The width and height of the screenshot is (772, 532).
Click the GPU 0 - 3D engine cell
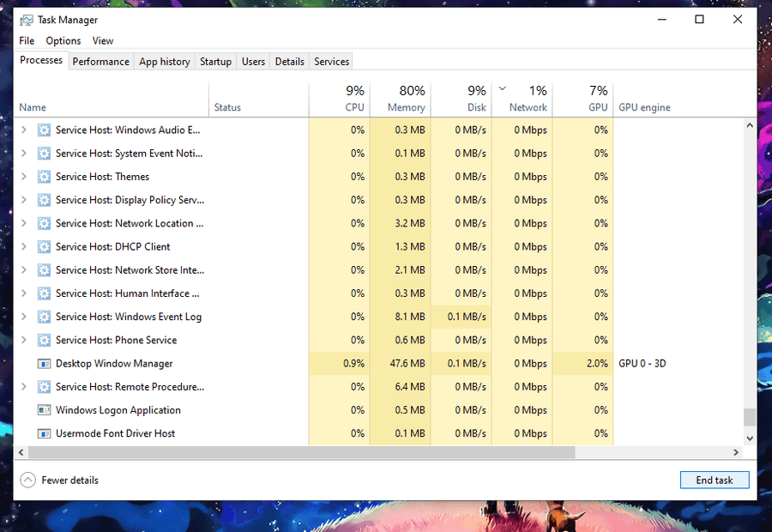coord(642,364)
